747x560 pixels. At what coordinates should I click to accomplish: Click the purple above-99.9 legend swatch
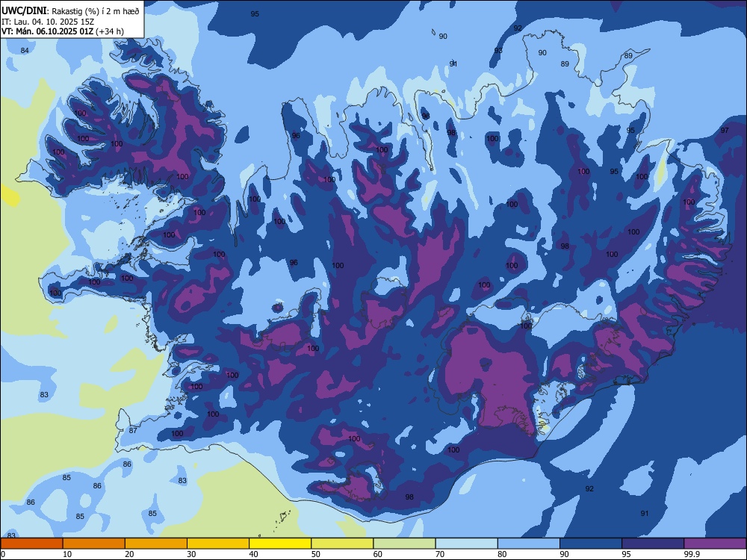(715, 544)
